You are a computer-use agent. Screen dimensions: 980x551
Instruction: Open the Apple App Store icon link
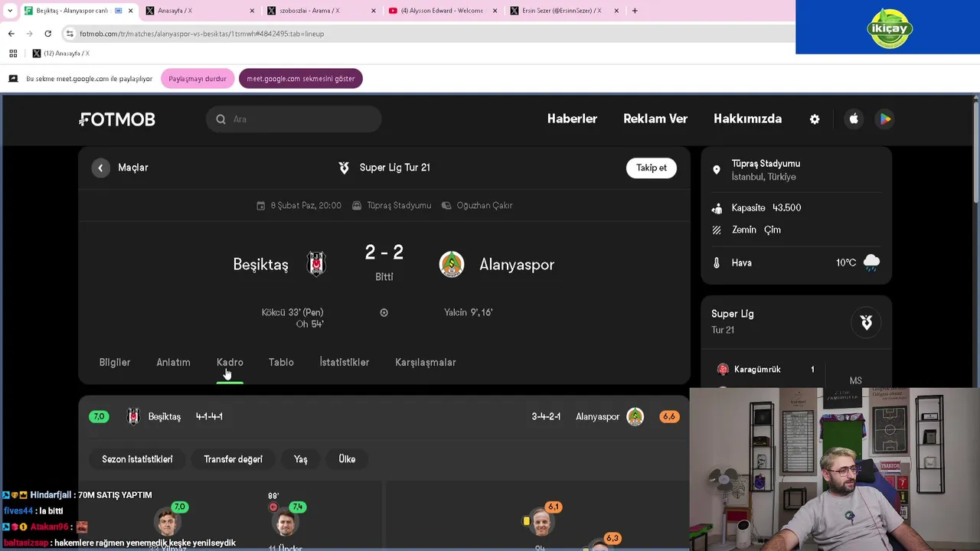854,119
